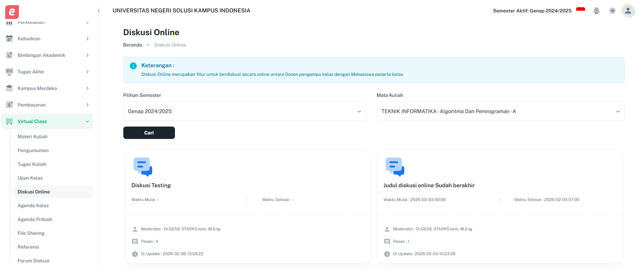Expand the Bimbingan Akademik chevron
The image size is (644, 270).
click(x=87, y=55)
